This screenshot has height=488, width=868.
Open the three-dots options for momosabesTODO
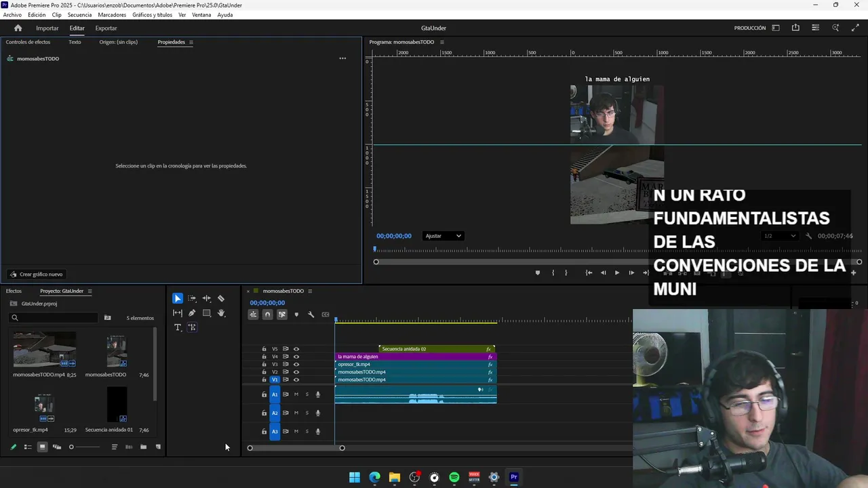pos(342,58)
